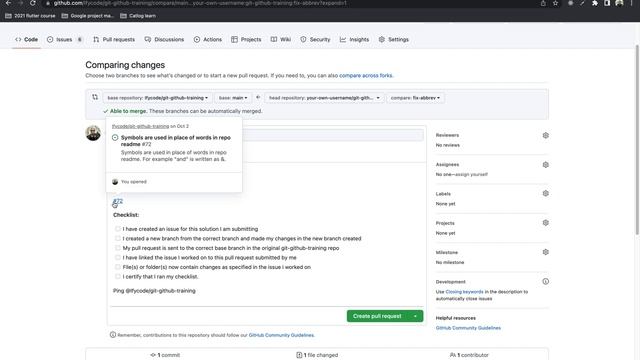Check 'I have created an issue' checkbox
This screenshot has height=360, width=640.
[118, 229]
